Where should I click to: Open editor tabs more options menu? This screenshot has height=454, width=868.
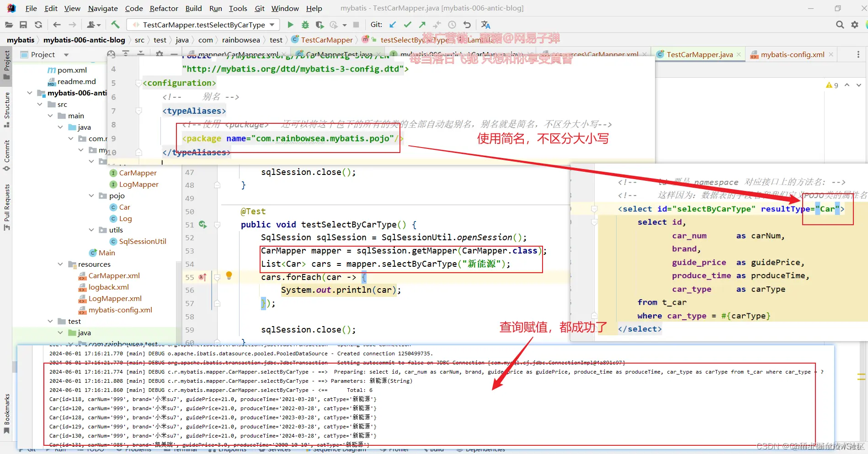point(858,54)
